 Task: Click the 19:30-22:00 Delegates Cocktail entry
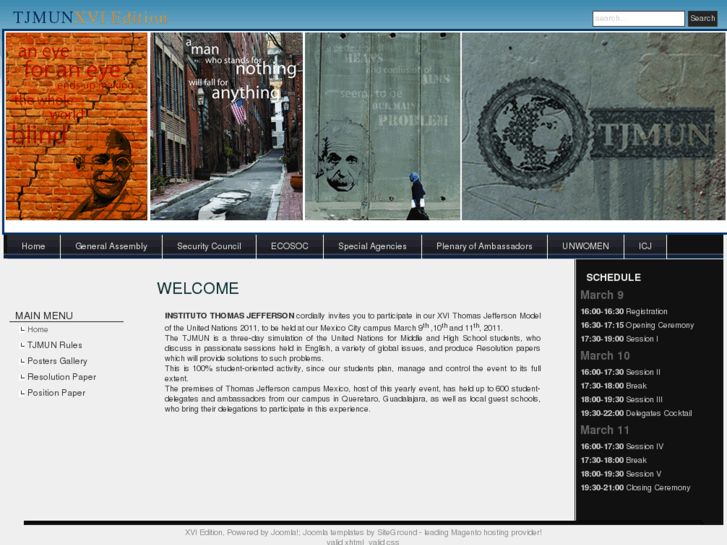point(636,413)
